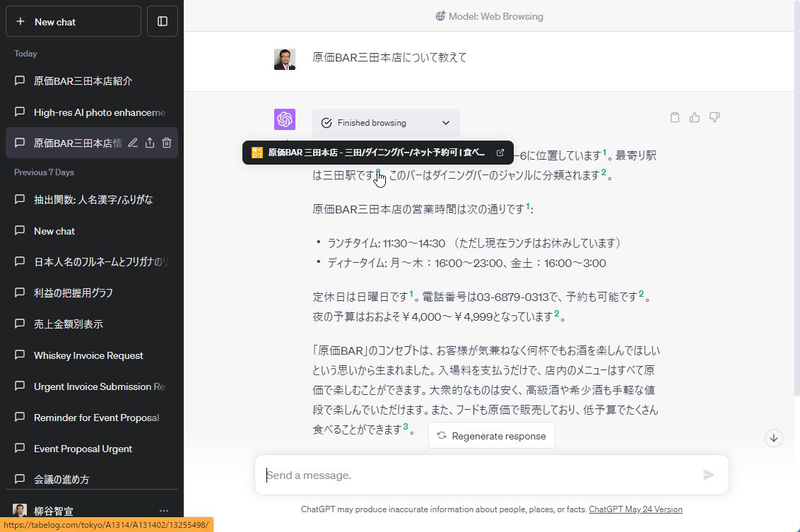Delete selected chat via the trash icon

[167, 143]
